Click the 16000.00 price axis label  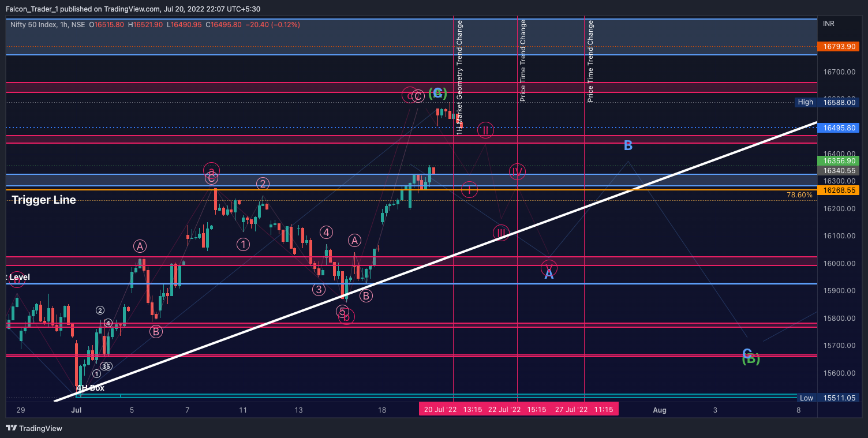[839, 263]
